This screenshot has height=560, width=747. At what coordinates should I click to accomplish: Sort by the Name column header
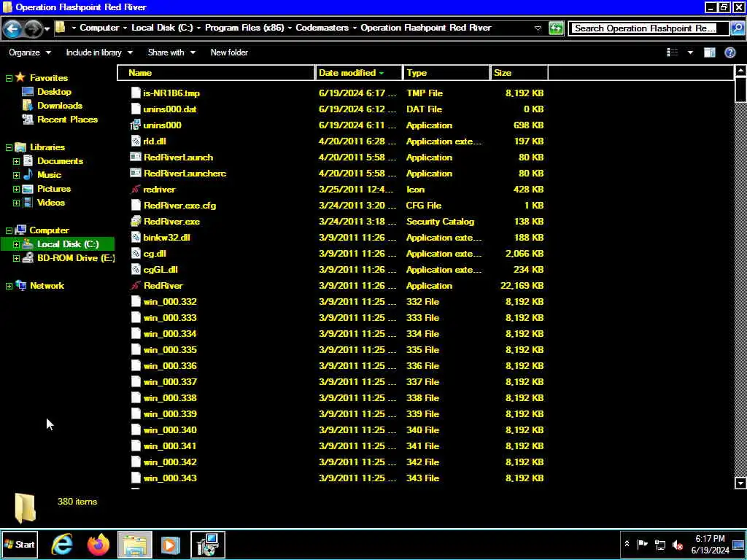(x=216, y=73)
